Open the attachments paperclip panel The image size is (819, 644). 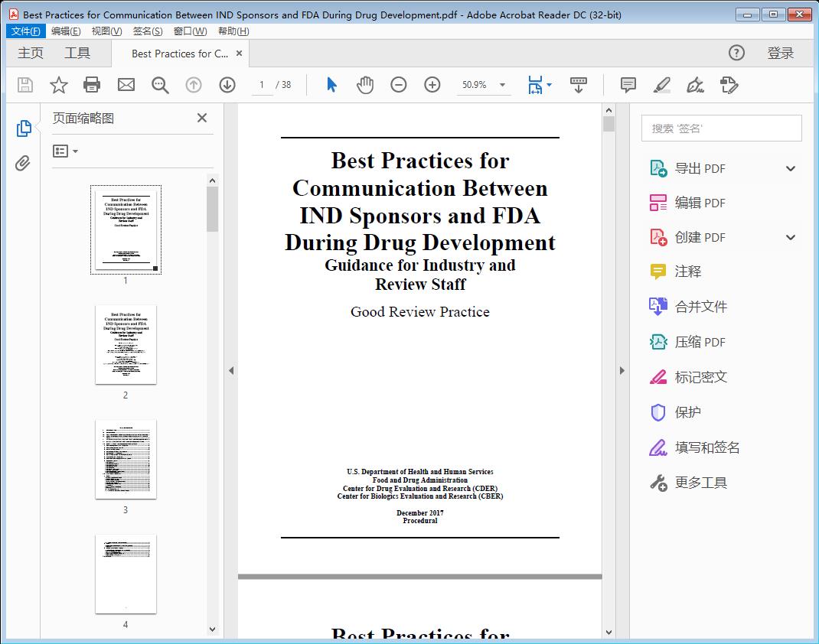[22, 161]
